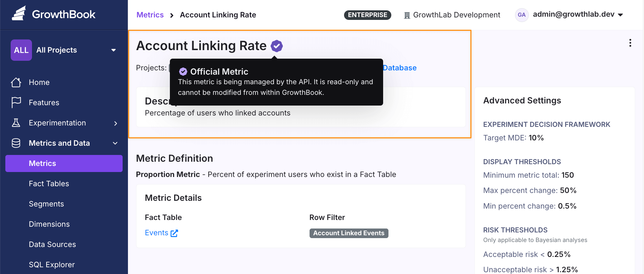Collapse the Metrics and Data section chevron
The width and height of the screenshot is (644, 274).
pos(115,143)
